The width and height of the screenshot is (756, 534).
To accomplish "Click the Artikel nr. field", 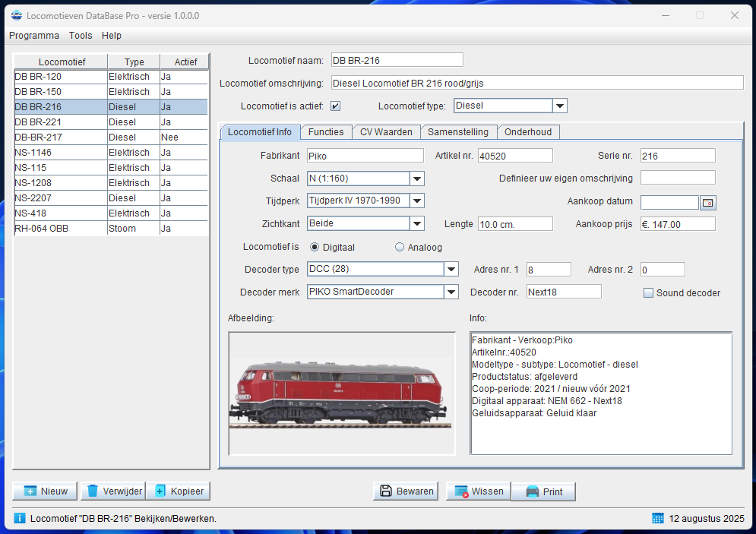I will 515,156.
